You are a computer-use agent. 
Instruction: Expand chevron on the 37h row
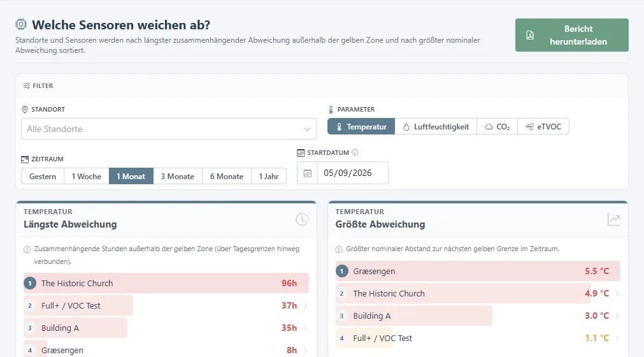[305, 305]
